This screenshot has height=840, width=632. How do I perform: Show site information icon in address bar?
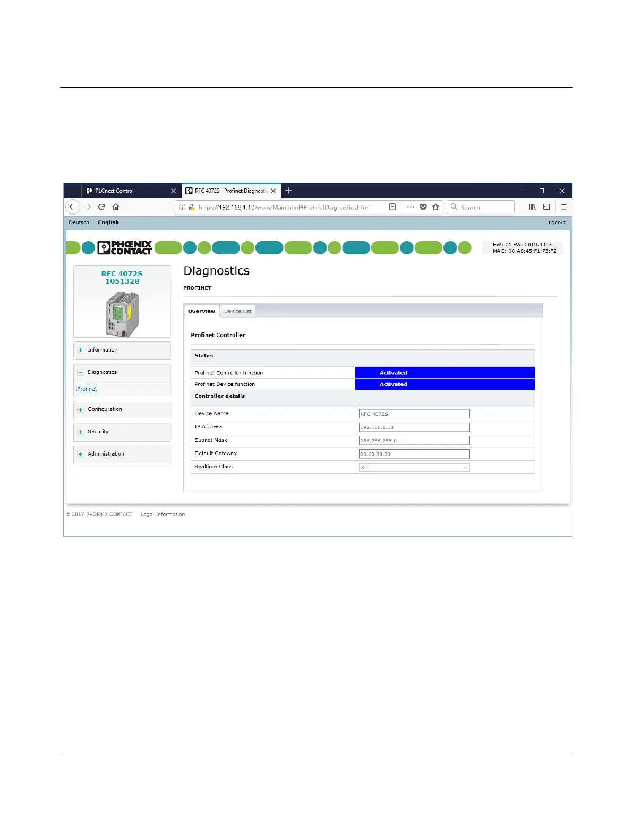click(182, 207)
